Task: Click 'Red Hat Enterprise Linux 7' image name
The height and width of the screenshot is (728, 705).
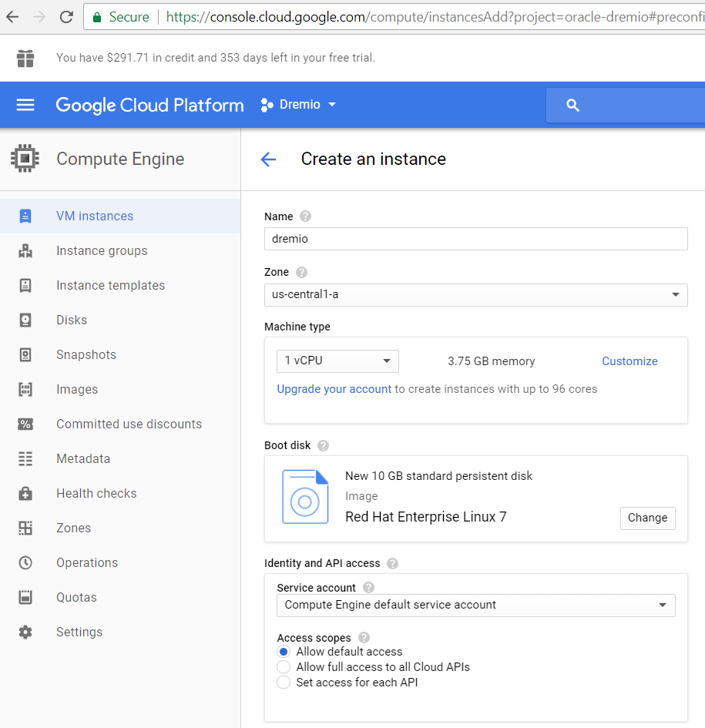Action: click(426, 517)
